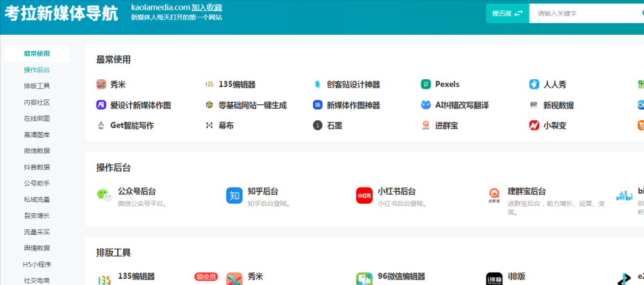Click the 人人秀 blue icon
644x285 pixels.
coord(534,84)
